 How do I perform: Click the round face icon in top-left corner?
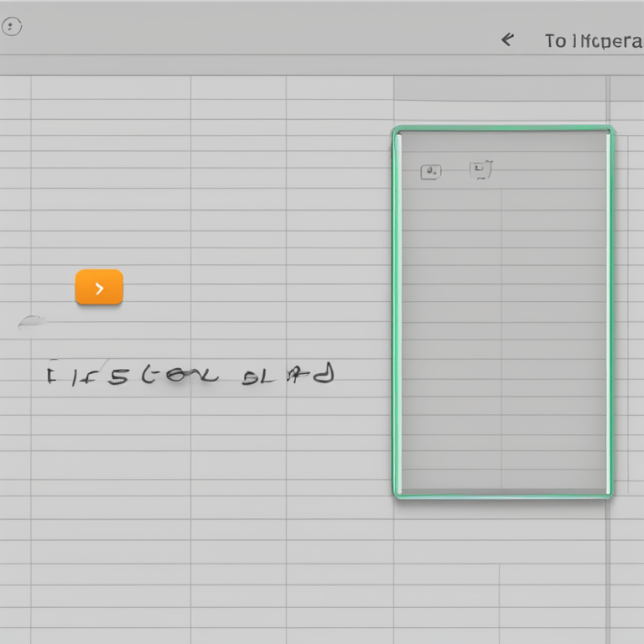pos(12,27)
